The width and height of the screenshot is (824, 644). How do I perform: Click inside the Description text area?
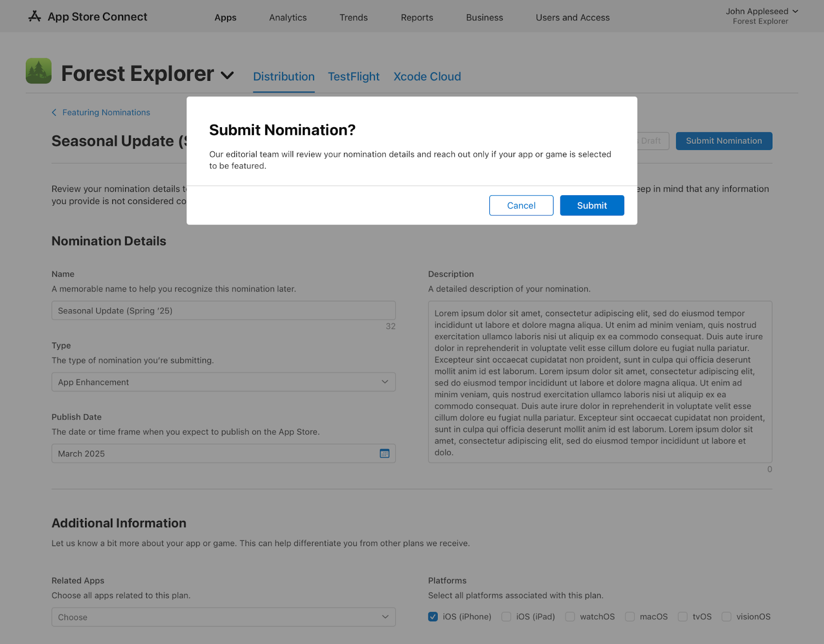[600, 382]
